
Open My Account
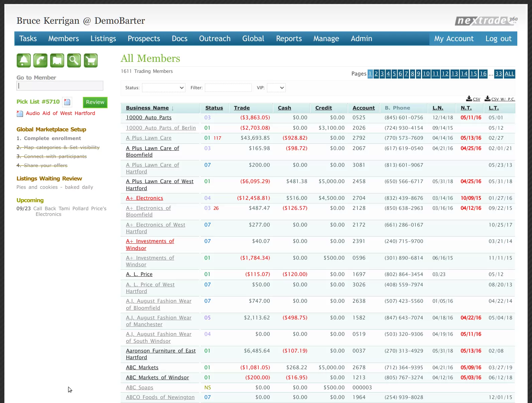pos(454,39)
